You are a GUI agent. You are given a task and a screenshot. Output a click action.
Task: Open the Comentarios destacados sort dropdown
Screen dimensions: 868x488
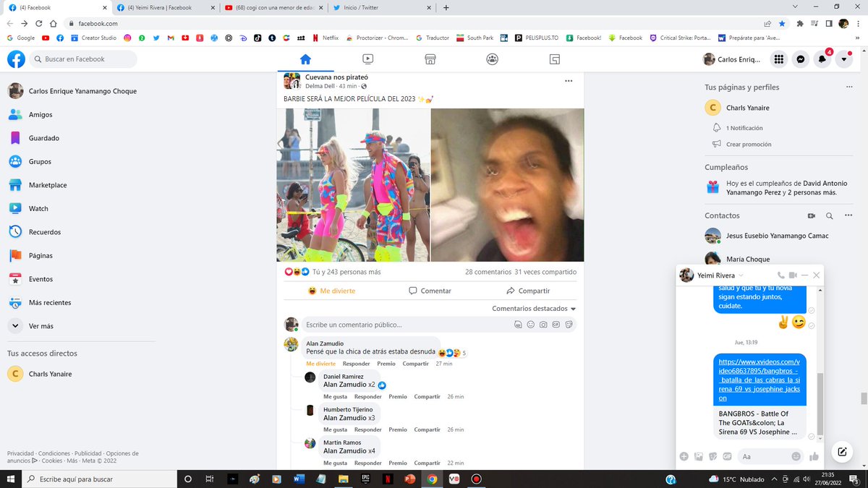534,309
